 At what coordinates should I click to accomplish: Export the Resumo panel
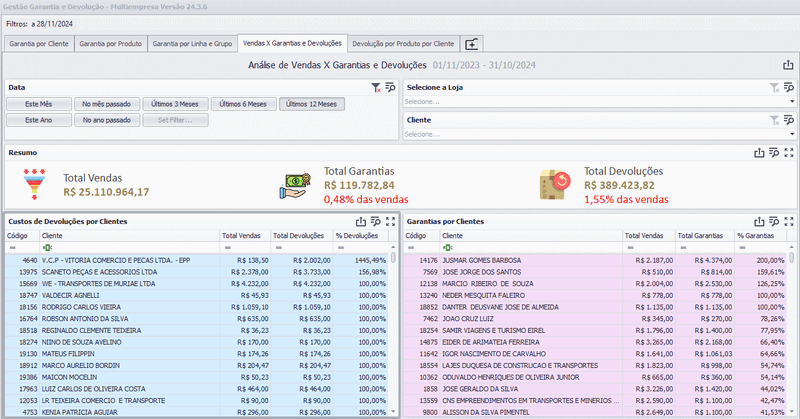759,153
